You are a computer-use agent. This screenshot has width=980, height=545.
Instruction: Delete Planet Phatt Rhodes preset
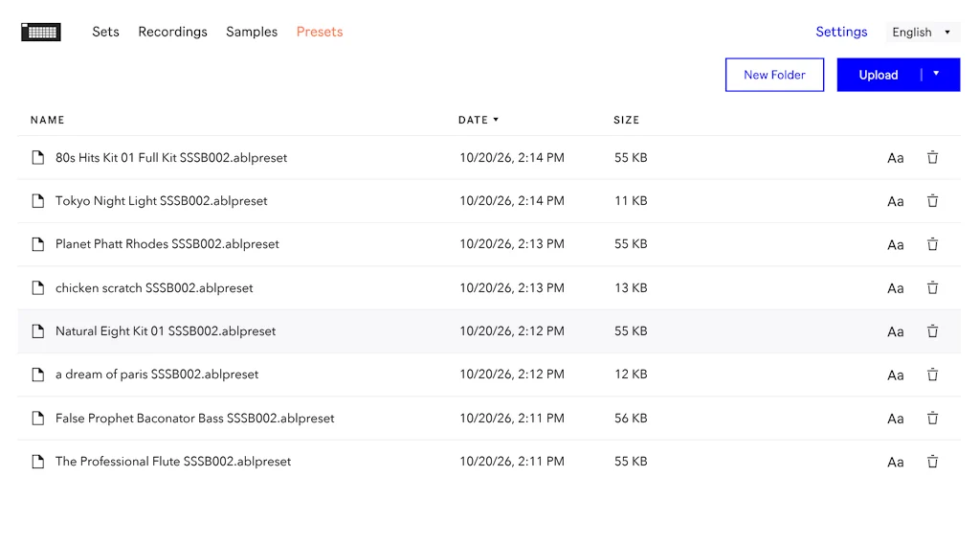click(x=932, y=244)
